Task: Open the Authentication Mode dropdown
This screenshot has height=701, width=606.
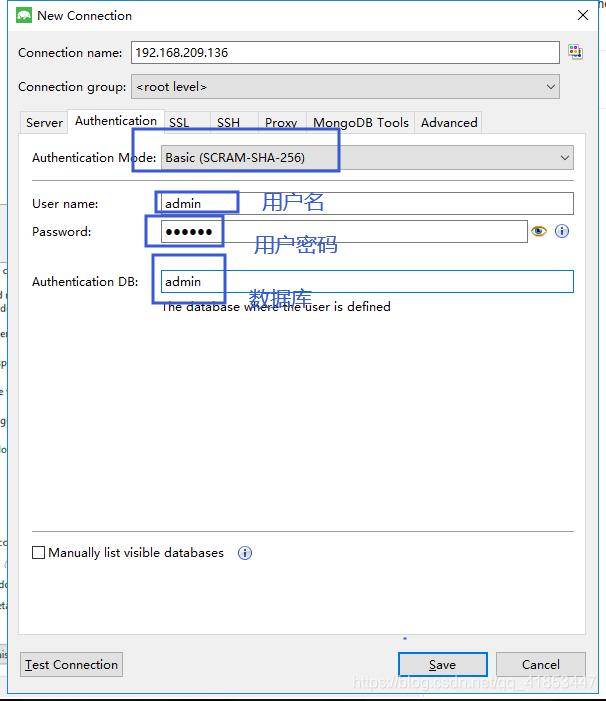Action: click(367, 158)
